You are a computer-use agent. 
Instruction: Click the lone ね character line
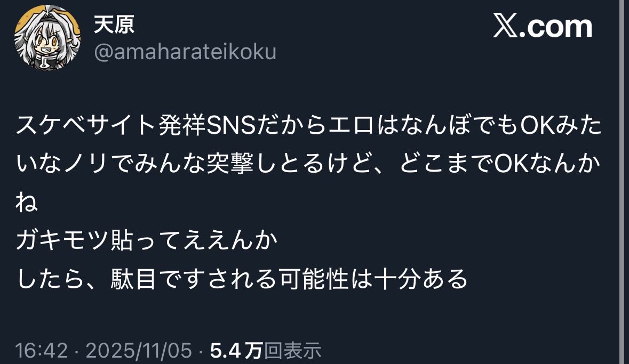coord(27,201)
